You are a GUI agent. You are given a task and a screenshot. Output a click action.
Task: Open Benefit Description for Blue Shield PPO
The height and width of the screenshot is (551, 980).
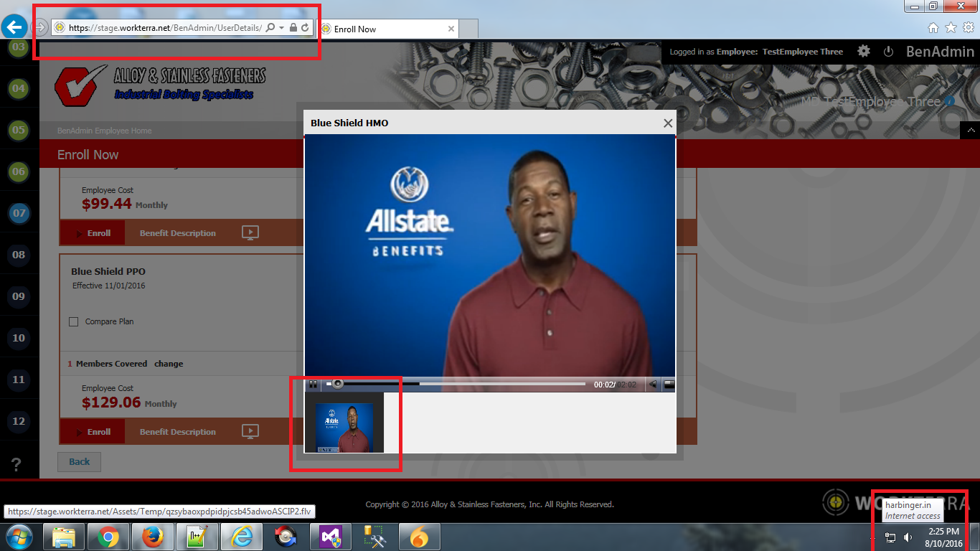click(177, 432)
